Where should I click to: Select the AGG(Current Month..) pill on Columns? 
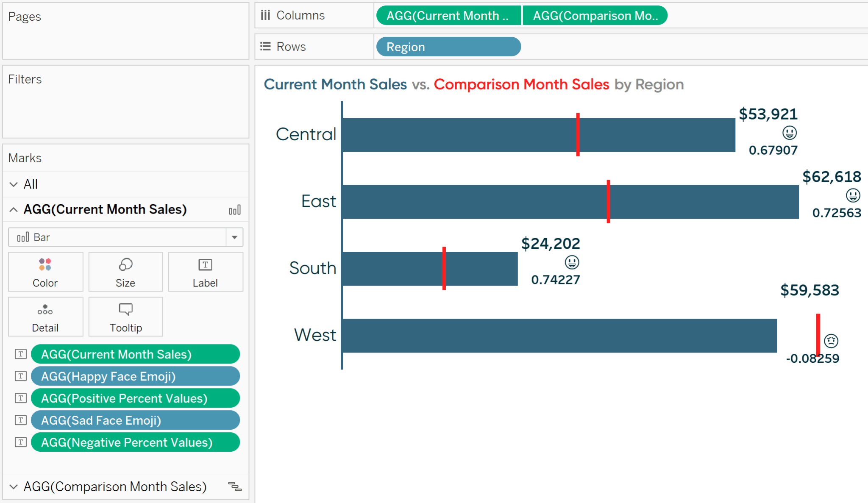click(x=448, y=15)
